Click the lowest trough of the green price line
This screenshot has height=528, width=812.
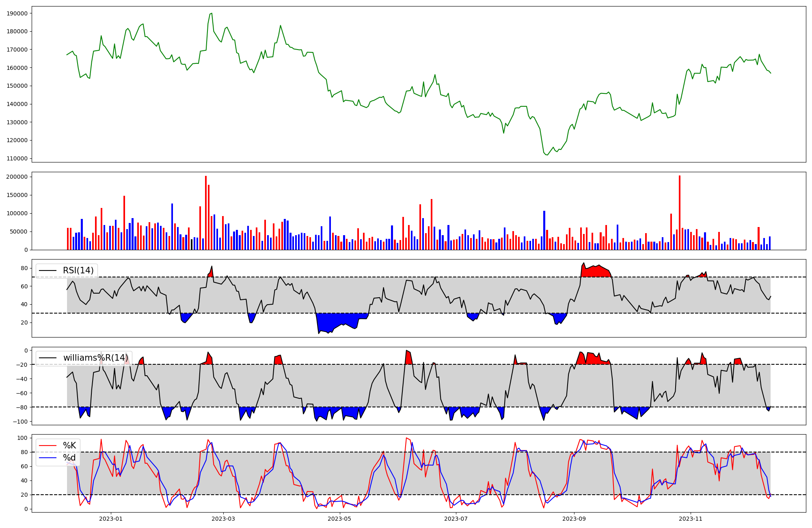point(547,155)
